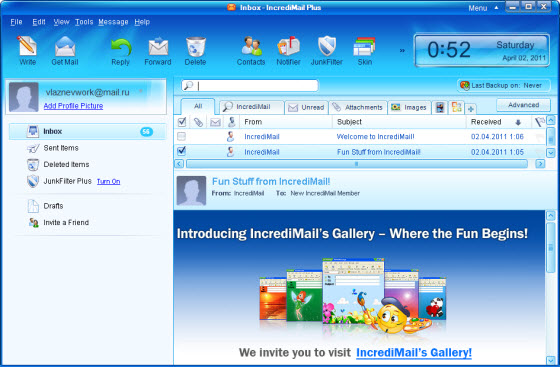Open the Tools menu
Screen dimensions: 560x367
click(x=84, y=22)
